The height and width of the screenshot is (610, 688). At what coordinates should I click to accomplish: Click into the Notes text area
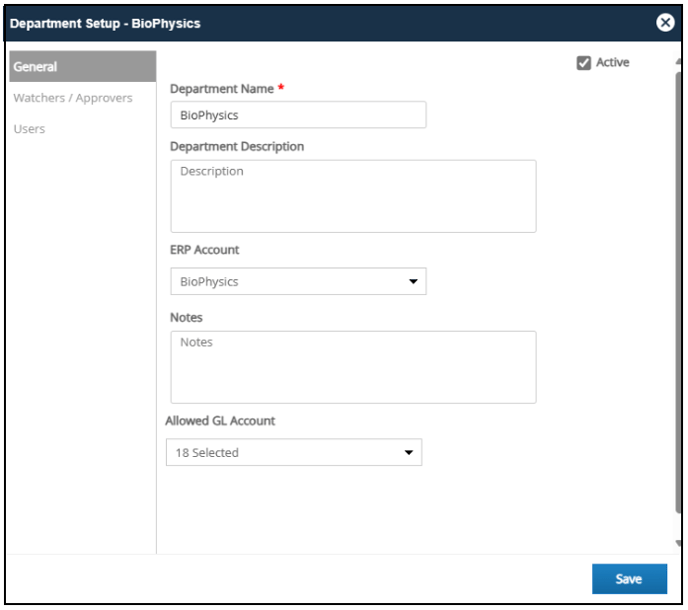pos(353,367)
